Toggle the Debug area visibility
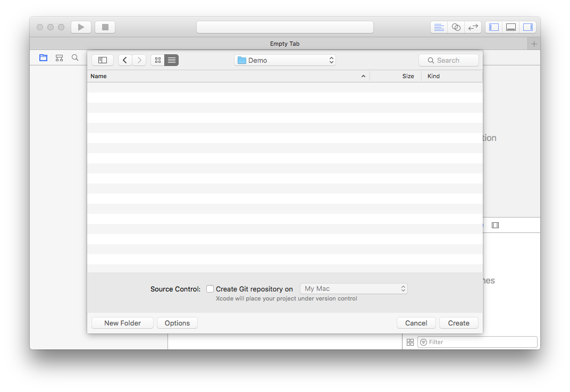The image size is (570, 392). point(511,27)
